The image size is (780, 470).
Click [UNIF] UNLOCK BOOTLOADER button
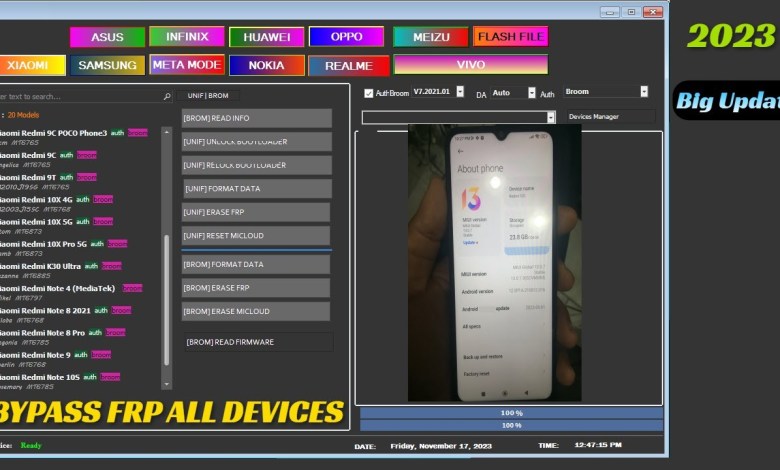257,142
